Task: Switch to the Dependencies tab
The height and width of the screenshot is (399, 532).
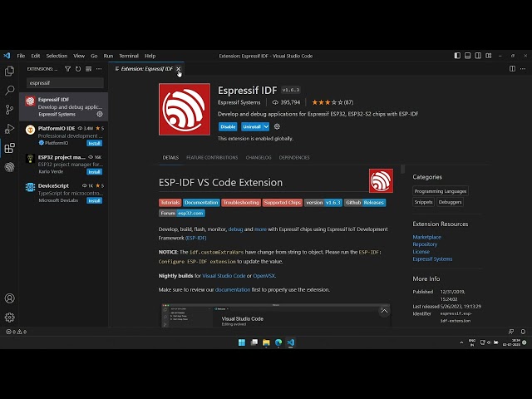Action: point(294,157)
